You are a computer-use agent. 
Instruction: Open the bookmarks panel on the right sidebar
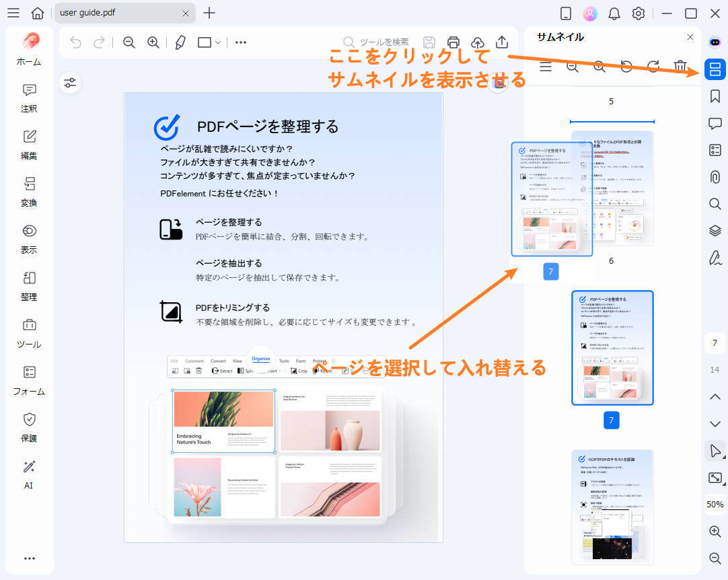click(715, 96)
